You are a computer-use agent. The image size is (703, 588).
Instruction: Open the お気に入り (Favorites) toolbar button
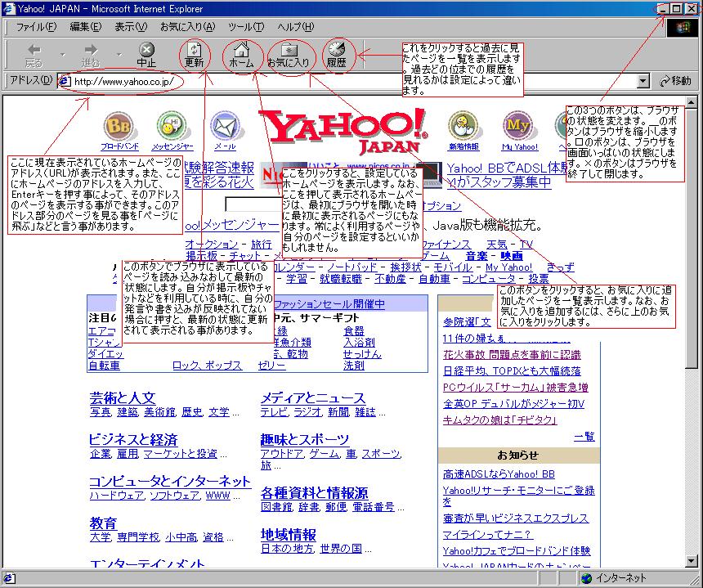[288, 54]
